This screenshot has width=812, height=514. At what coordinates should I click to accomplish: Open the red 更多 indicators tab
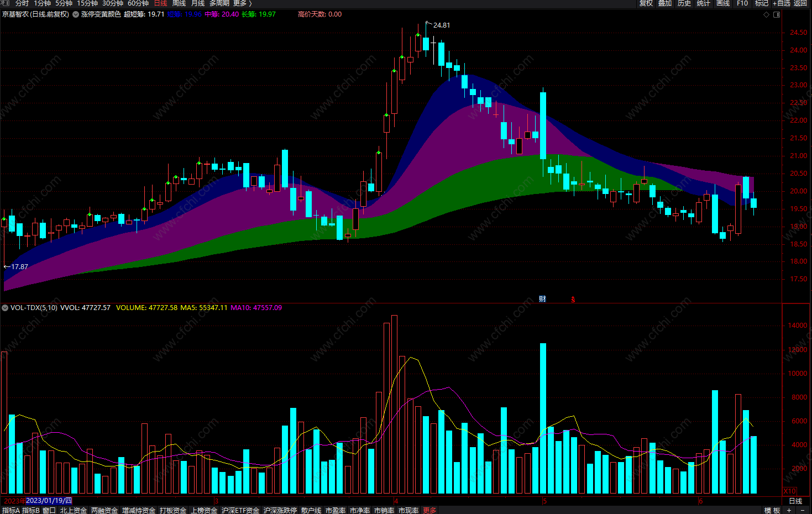429,510
